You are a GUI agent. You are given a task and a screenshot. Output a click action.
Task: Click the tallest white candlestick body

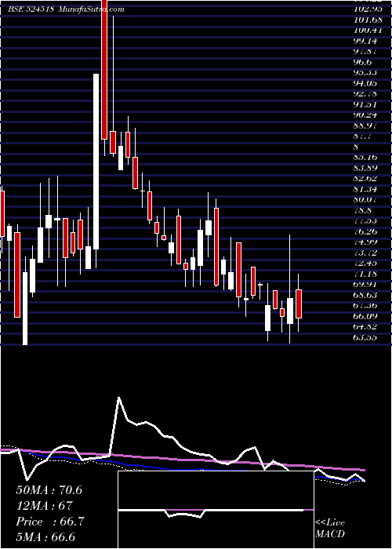[x=96, y=162]
